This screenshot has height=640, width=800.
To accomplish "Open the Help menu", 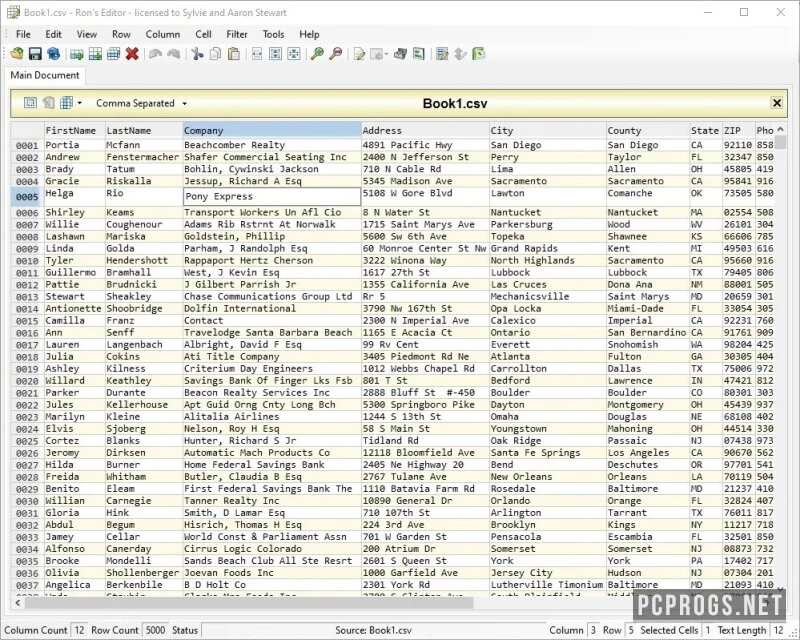I will click(309, 34).
